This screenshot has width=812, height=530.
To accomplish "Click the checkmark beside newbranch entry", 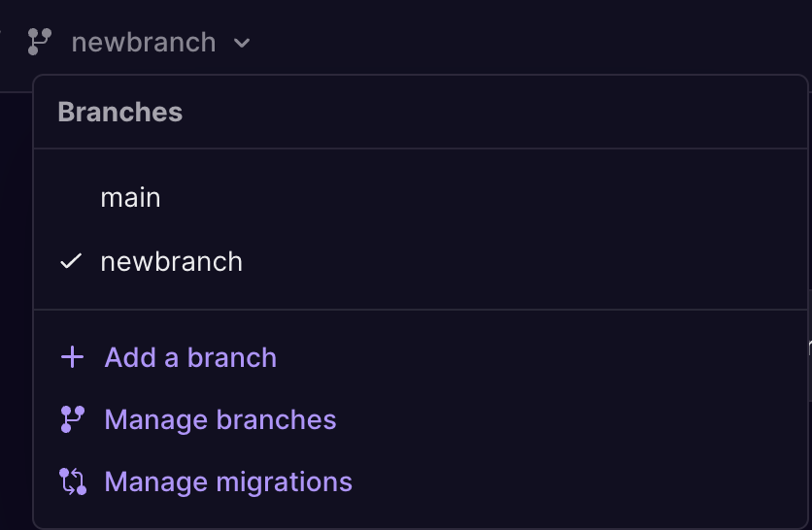I will tap(70, 262).
